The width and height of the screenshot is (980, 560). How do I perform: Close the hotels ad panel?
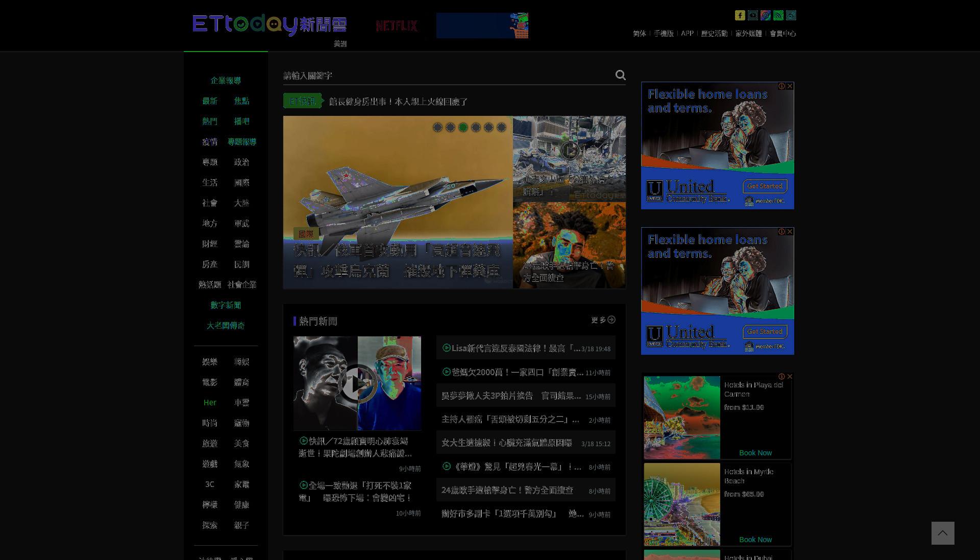pos(790,377)
